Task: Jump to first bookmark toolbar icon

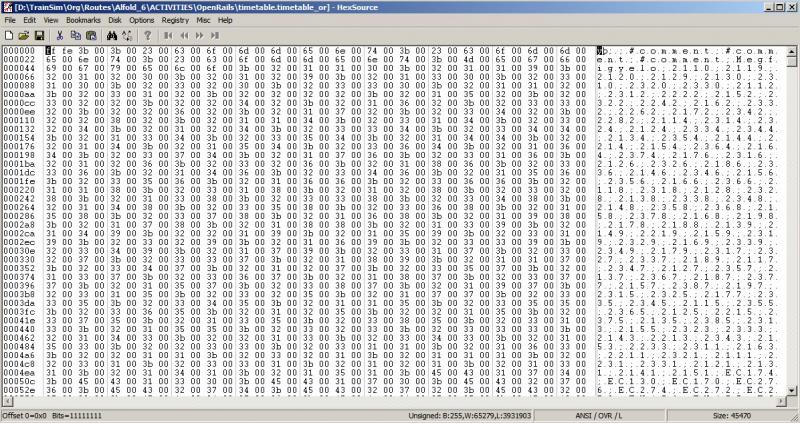Action: click(168, 35)
